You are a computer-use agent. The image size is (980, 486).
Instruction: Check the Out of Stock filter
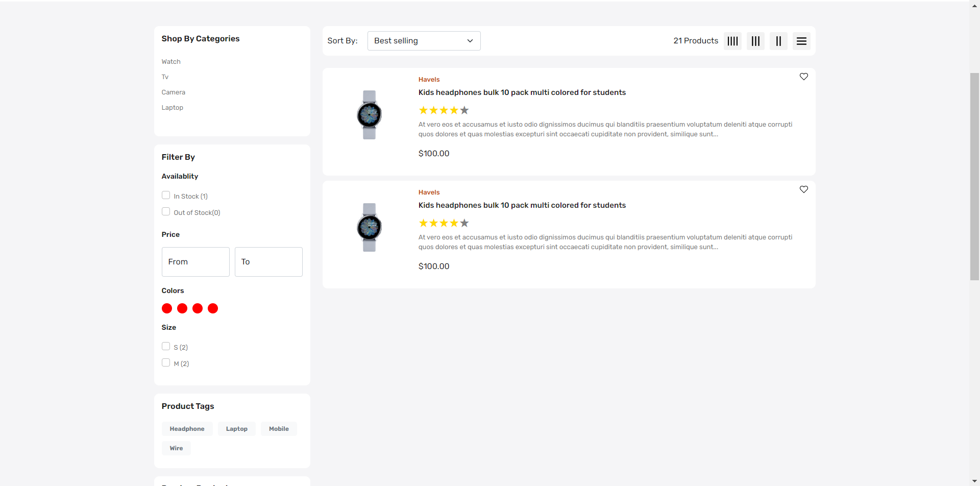coord(165,211)
